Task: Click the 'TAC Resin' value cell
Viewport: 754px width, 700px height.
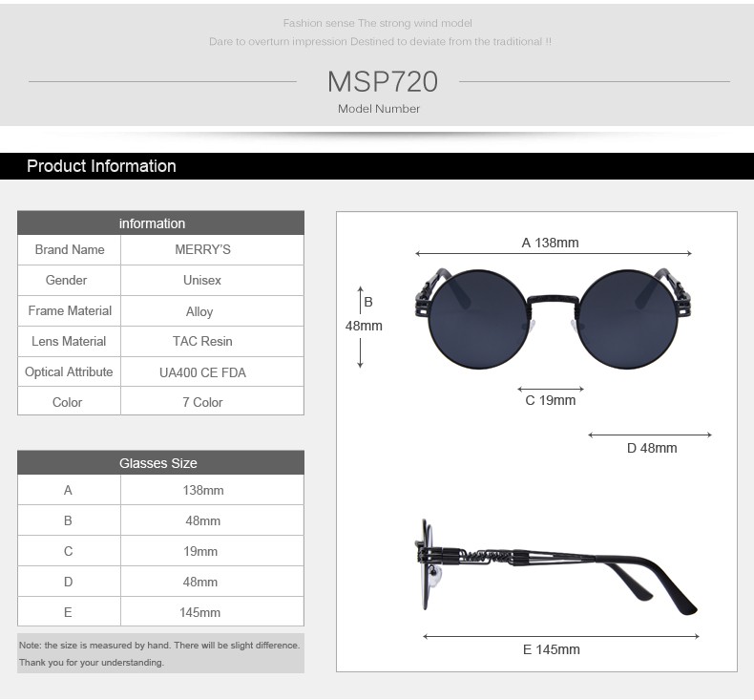Action: [212, 342]
